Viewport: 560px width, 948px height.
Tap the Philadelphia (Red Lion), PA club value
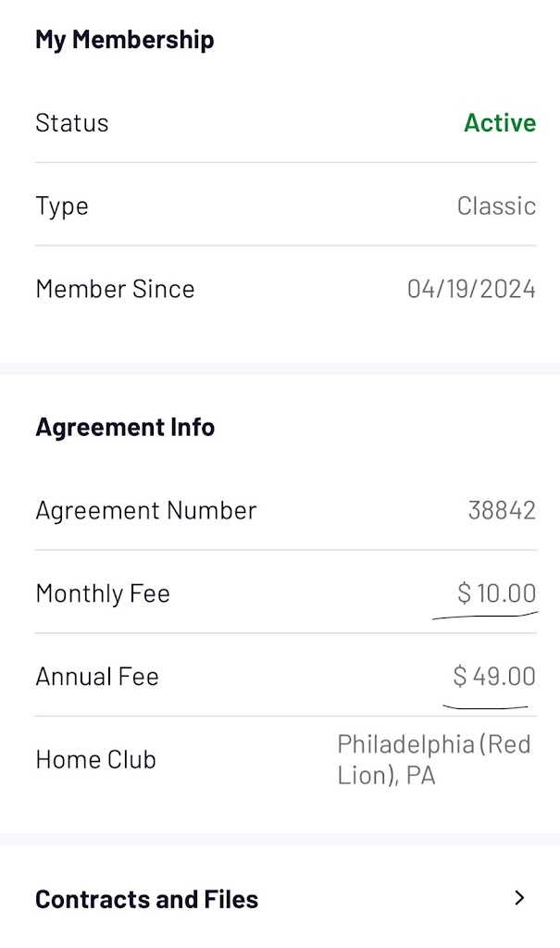click(x=433, y=759)
